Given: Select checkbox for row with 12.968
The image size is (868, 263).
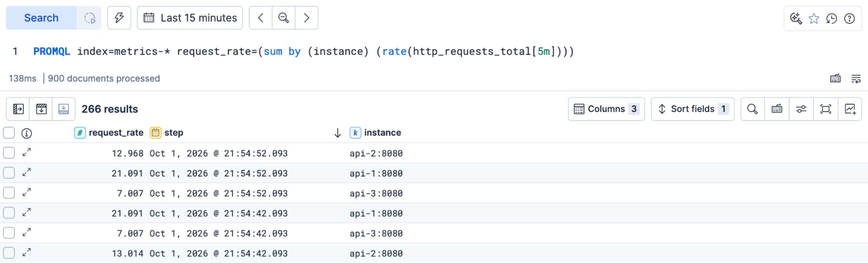Looking at the screenshot, I should click(9, 153).
